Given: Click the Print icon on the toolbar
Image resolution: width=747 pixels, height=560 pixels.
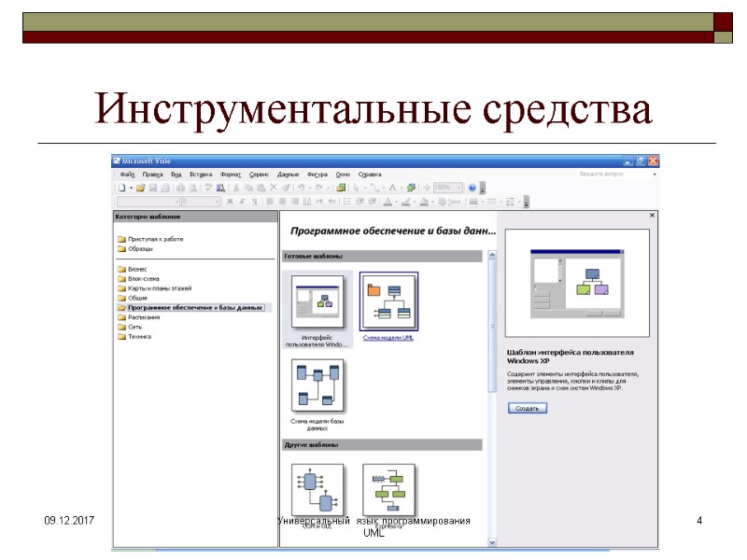Looking at the screenshot, I should (x=180, y=187).
